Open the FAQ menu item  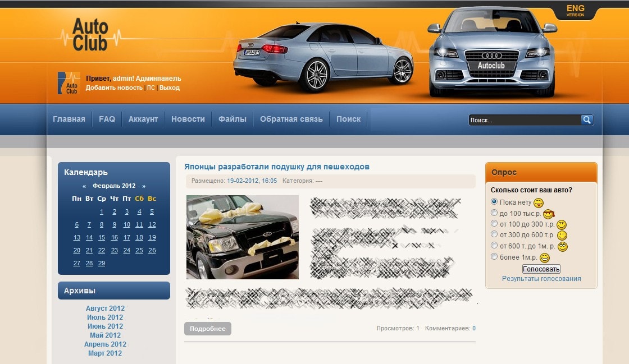[107, 119]
